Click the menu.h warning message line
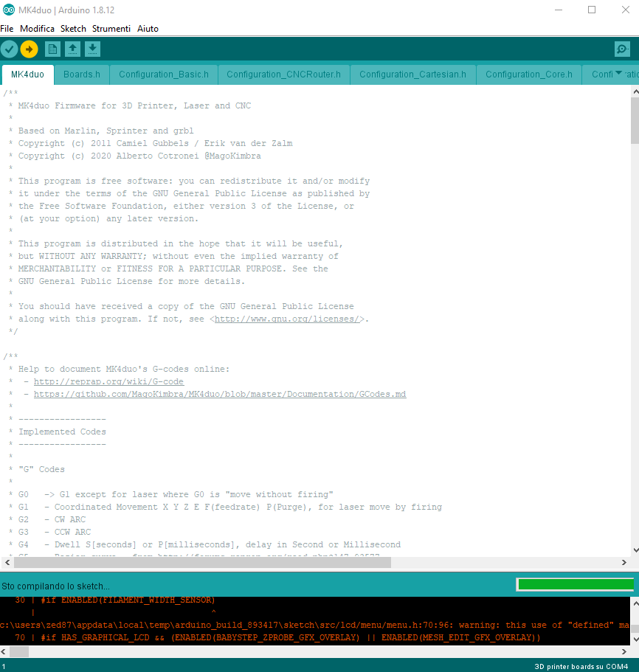This screenshot has width=639, height=672. 315,625
